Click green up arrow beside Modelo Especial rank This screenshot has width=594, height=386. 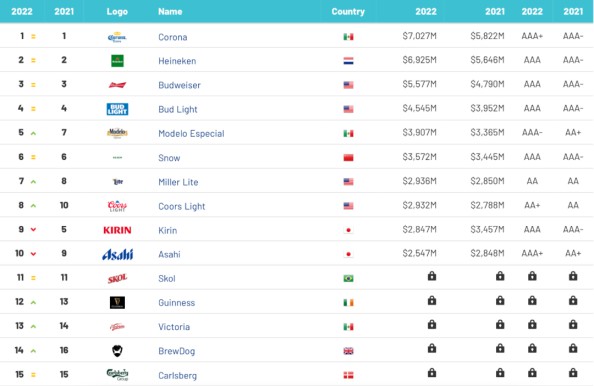click(33, 133)
